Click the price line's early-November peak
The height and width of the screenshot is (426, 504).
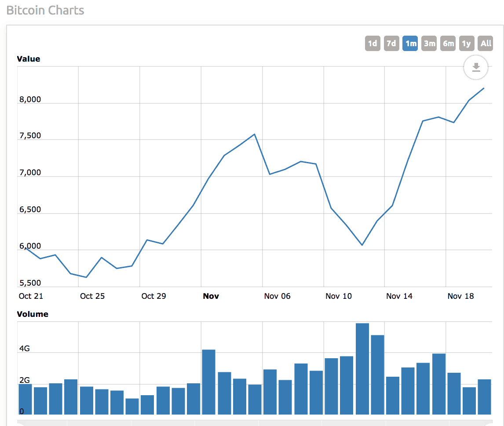(255, 134)
